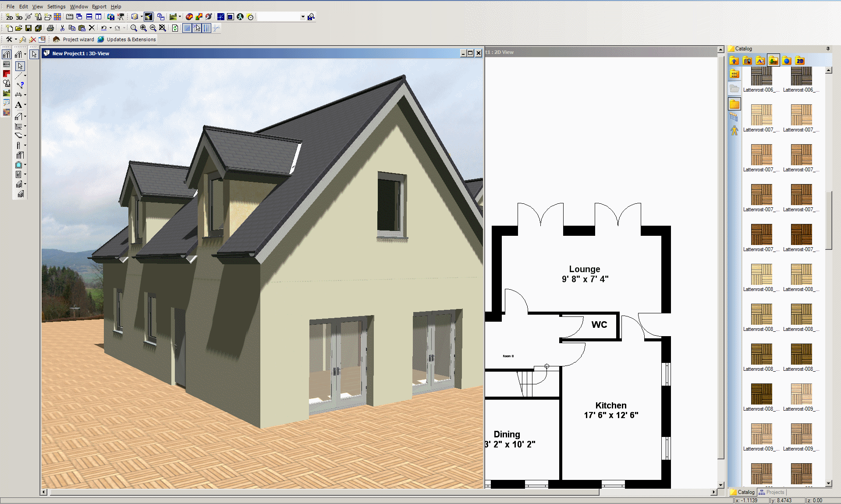Click the sun and clock daylight icon
Screen dimensions: 841x504
tap(250, 17)
